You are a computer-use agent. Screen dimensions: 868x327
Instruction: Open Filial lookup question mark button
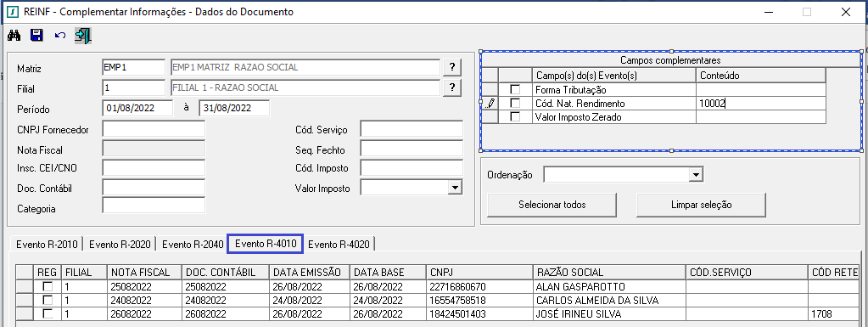click(452, 87)
